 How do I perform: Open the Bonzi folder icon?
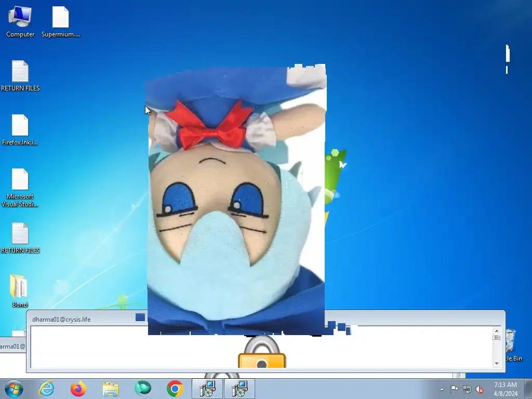[x=20, y=291]
